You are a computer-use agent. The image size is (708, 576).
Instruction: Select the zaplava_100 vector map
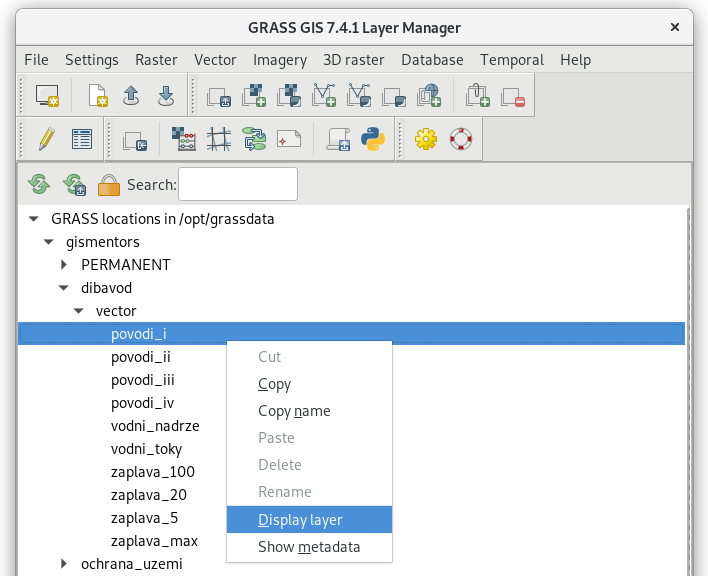click(x=153, y=472)
